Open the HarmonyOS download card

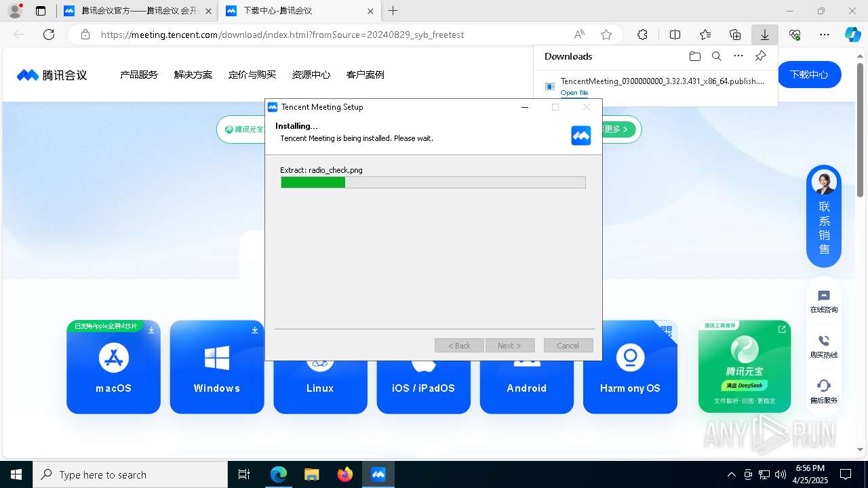click(x=630, y=367)
